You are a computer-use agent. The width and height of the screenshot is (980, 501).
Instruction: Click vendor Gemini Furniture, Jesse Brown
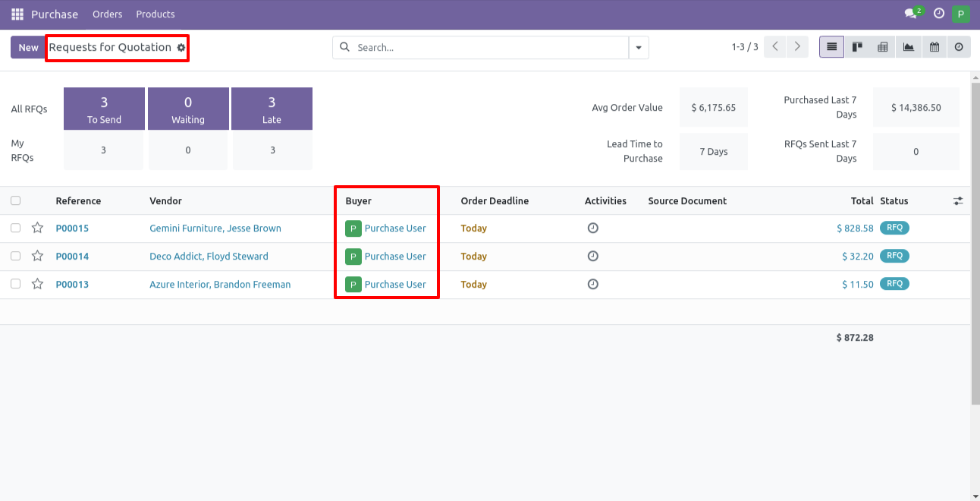pos(215,228)
